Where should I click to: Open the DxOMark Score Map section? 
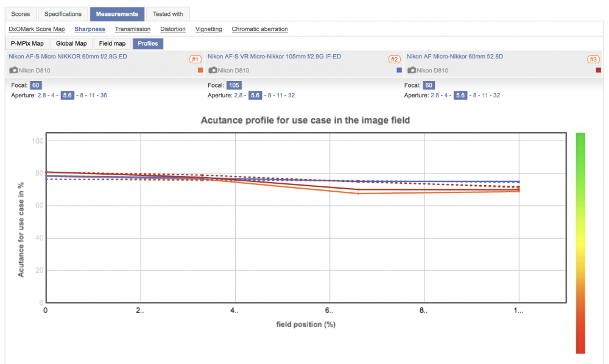[x=37, y=29]
